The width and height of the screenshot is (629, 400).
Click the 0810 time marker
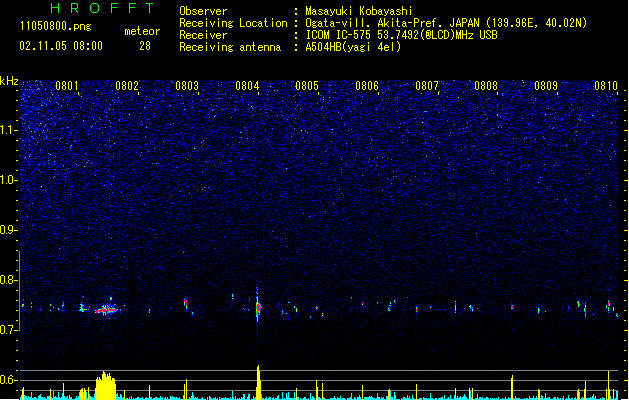(x=606, y=86)
